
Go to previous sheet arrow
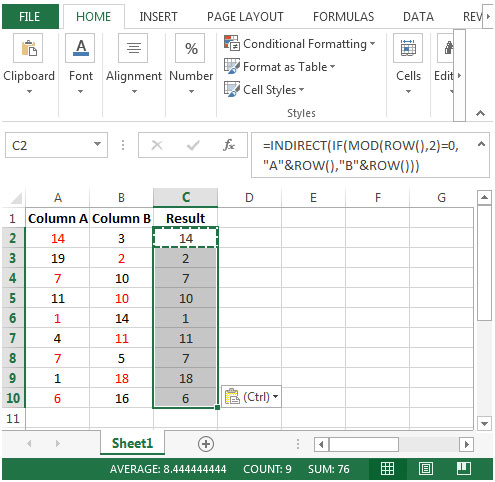coord(29,443)
